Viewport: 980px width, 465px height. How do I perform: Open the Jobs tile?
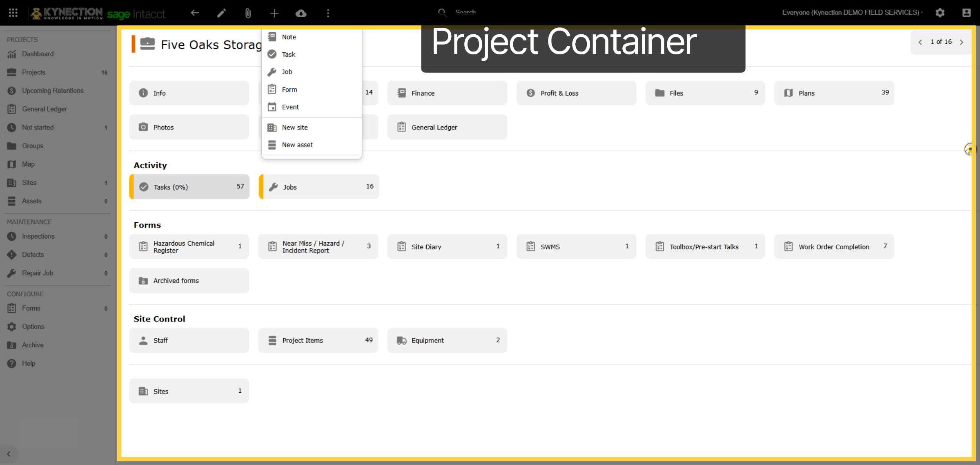pos(319,187)
